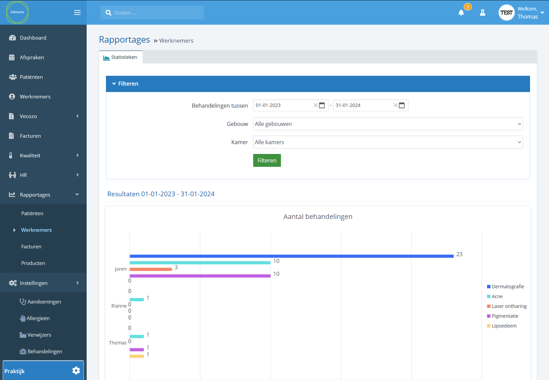Viewport: 549px width, 380px height.
Task: Toggle the Instellingen submenu arrow
Action: [x=77, y=283]
